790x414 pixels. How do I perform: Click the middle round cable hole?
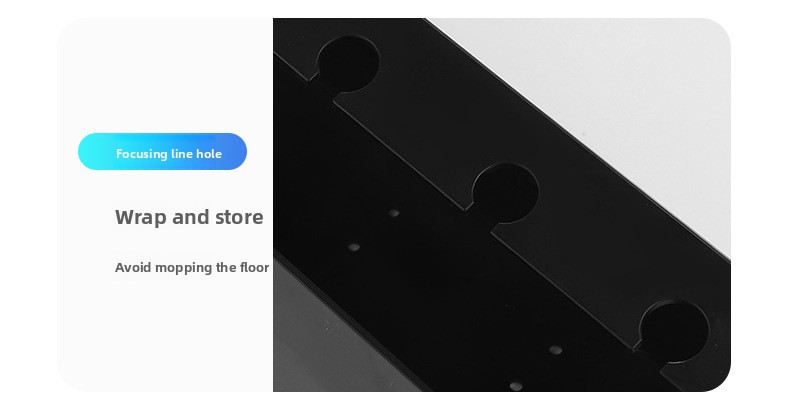pos(505,192)
